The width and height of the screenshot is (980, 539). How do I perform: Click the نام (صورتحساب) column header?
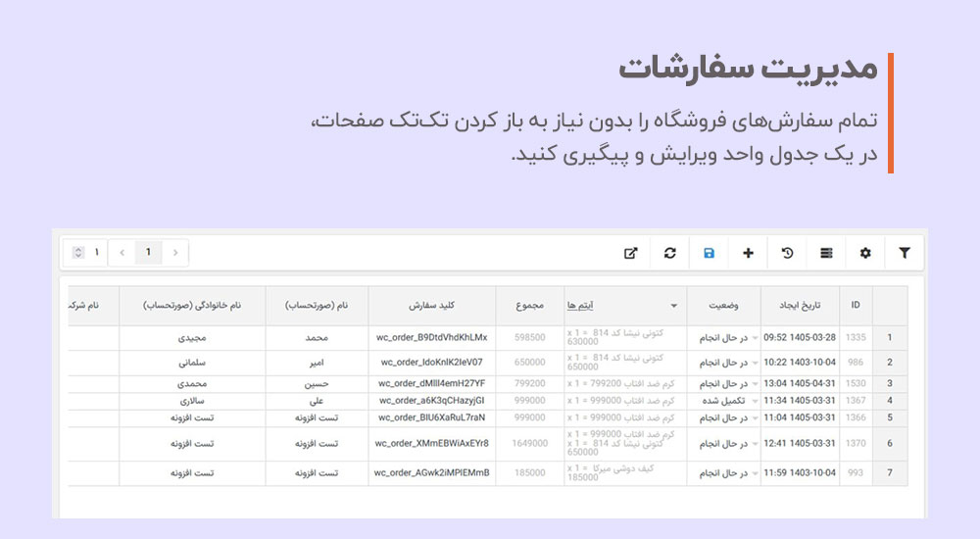(x=317, y=305)
